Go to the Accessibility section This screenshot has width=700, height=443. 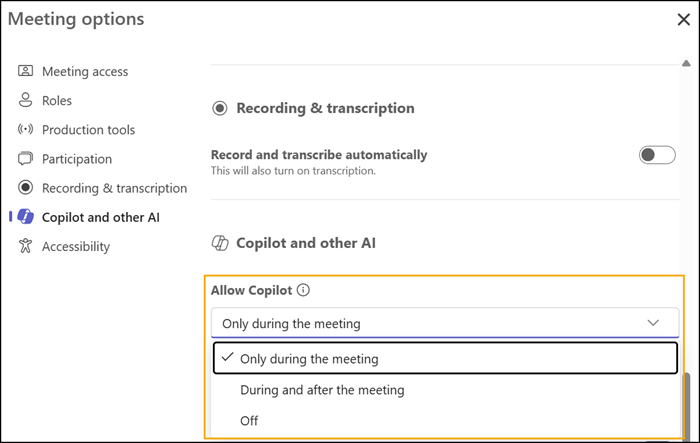(76, 247)
